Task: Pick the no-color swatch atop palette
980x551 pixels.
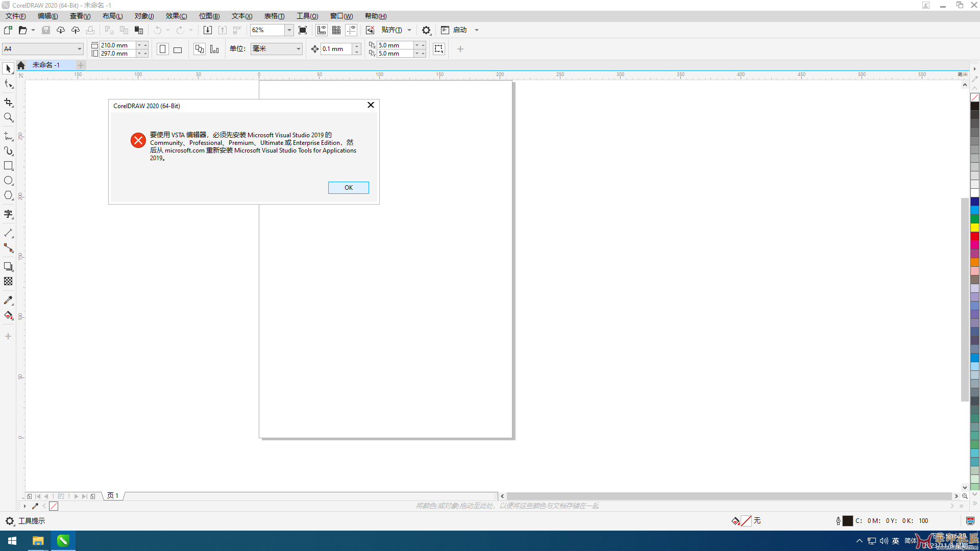Action: [975, 97]
